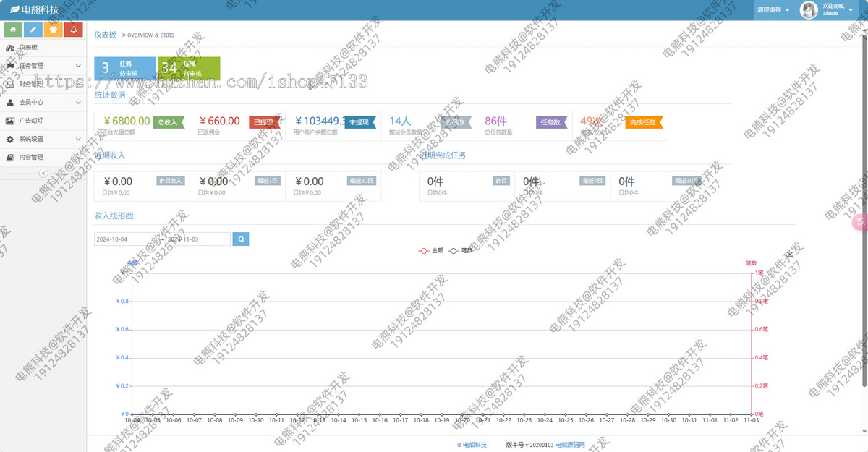This screenshot has width=868, height=452.
Task: Toggle the 笔数 series in chart legend
Action: (x=461, y=250)
